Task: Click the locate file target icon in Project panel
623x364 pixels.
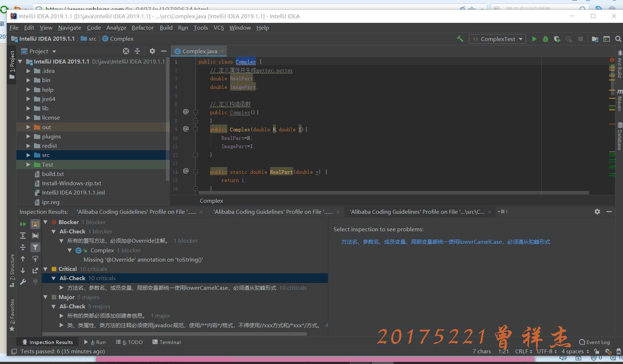Action: pyautogui.click(x=126, y=51)
